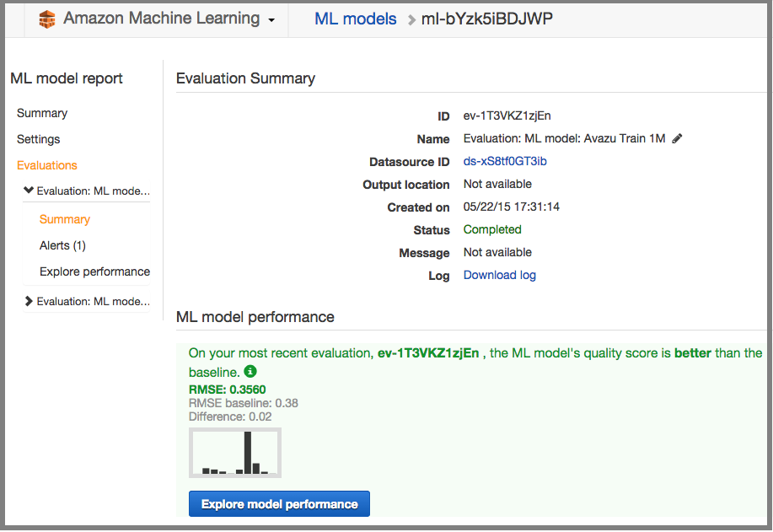This screenshot has height=532, width=773.
Task: Click the Amazon Machine Learning service title
Action: 161,19
